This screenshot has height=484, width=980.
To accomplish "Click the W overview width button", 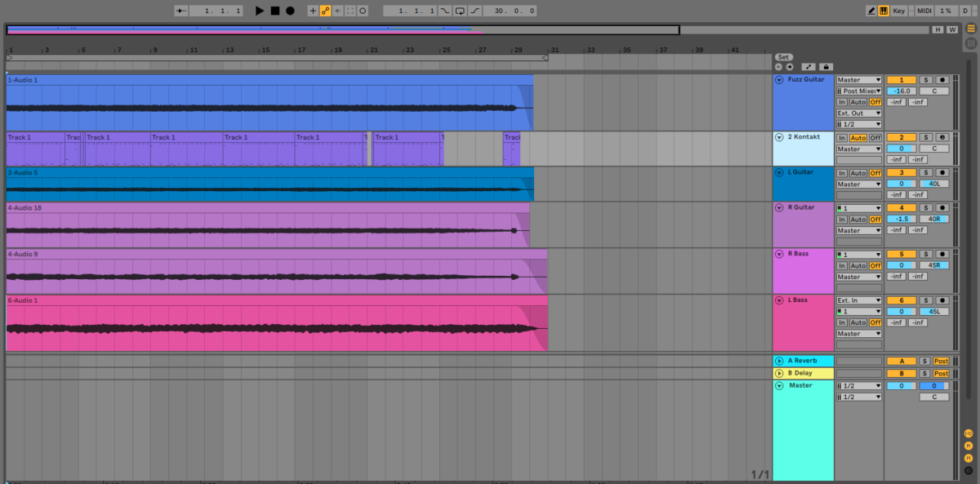I will [x=952, y=29].
